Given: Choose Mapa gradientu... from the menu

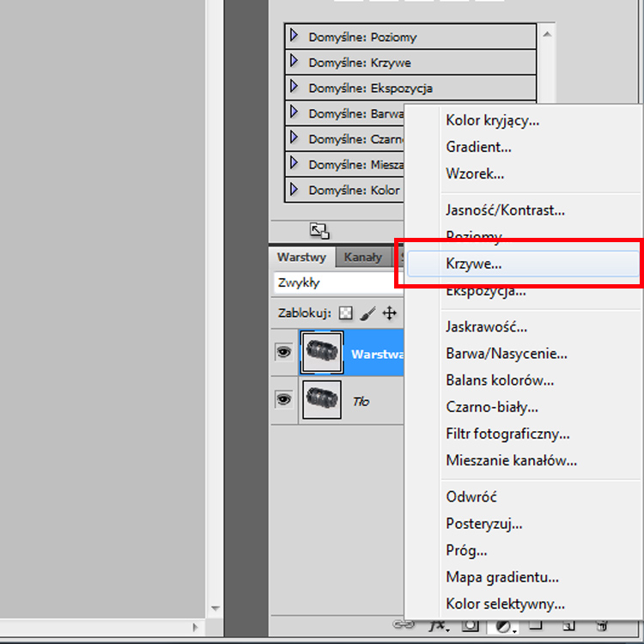Looking at the screenshot, I should coord(502,577).
